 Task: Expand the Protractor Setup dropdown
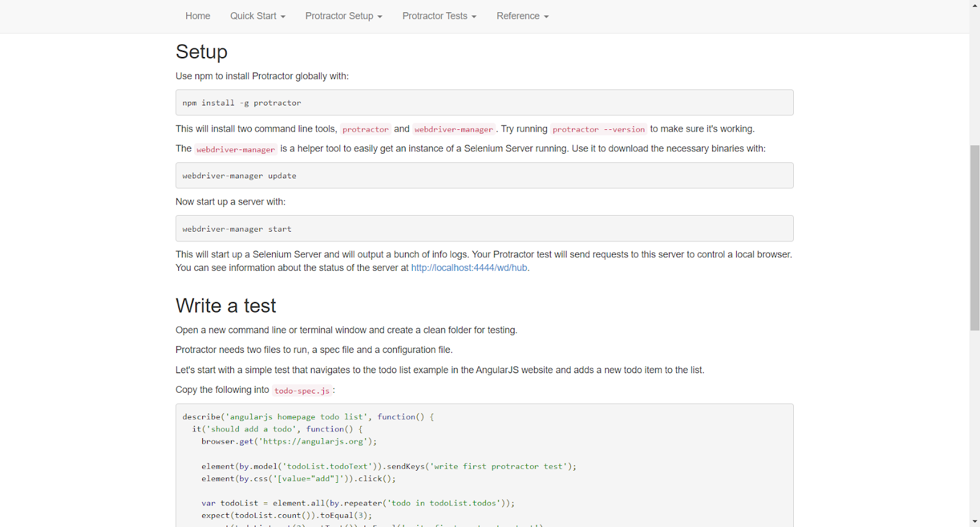pos(344,16)
